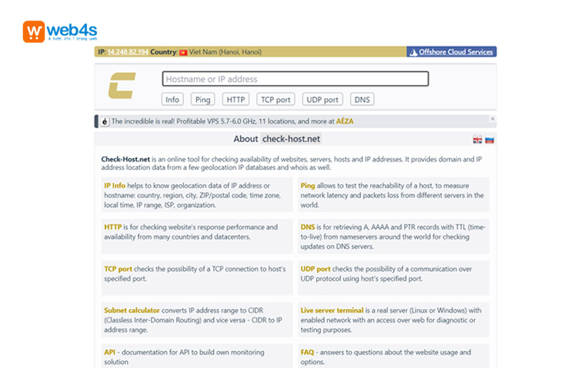This screenshot has width=588, height=368.
Task: Switch to Russian language flag
Action: click(x=490, y=140)
